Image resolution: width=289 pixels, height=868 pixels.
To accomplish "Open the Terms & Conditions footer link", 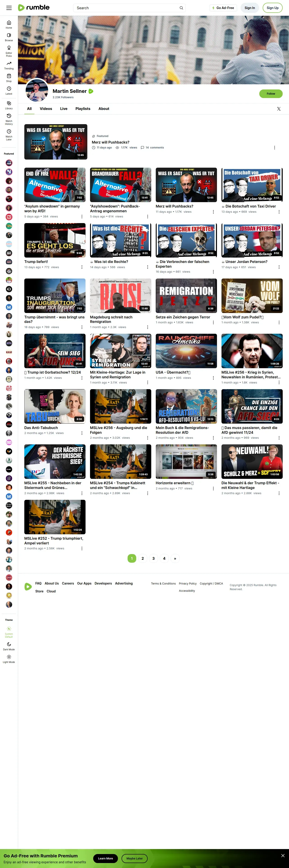I will [163, 584].
